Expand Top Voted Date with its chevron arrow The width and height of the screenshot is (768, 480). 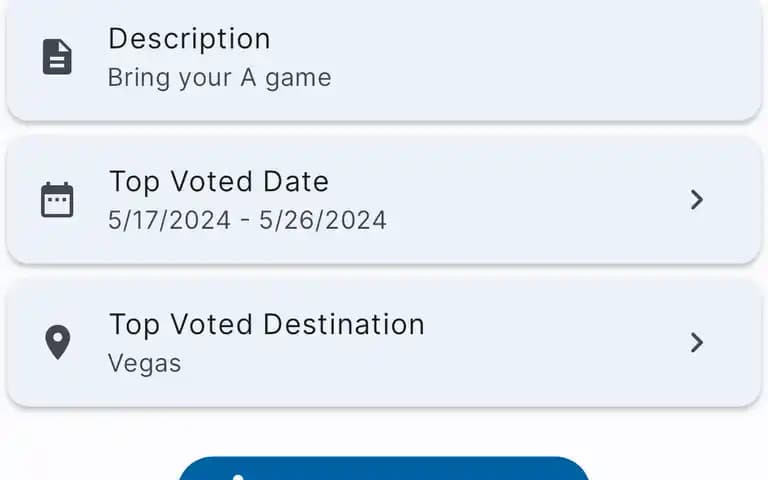coord(696,200)
